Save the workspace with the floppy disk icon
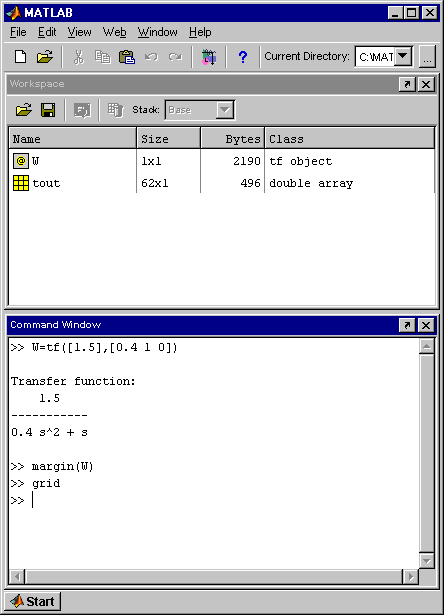This screenshot has height=615, width=444. 48,110
